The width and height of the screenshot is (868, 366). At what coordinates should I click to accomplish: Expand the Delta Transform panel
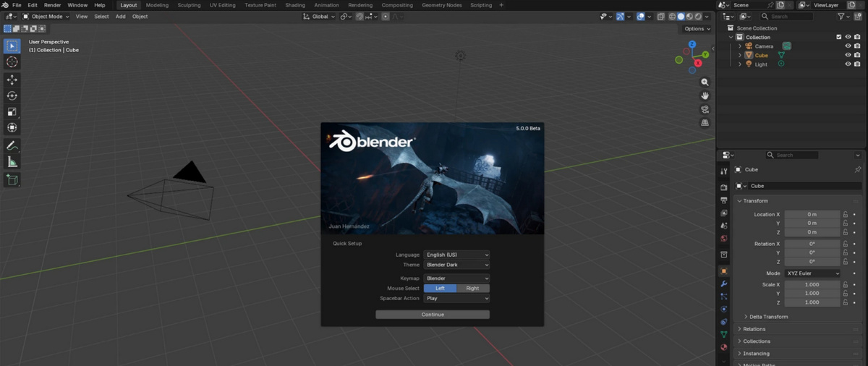point(768,317)
